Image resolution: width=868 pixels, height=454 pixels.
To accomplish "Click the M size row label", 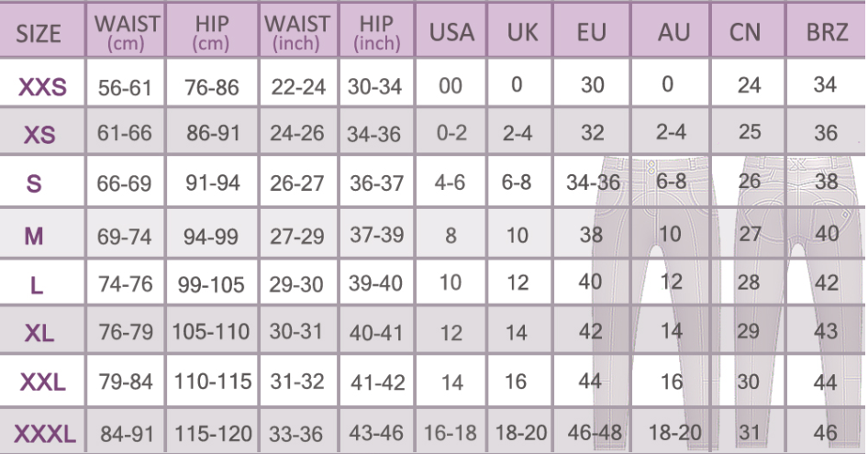I will pos(34,236).
